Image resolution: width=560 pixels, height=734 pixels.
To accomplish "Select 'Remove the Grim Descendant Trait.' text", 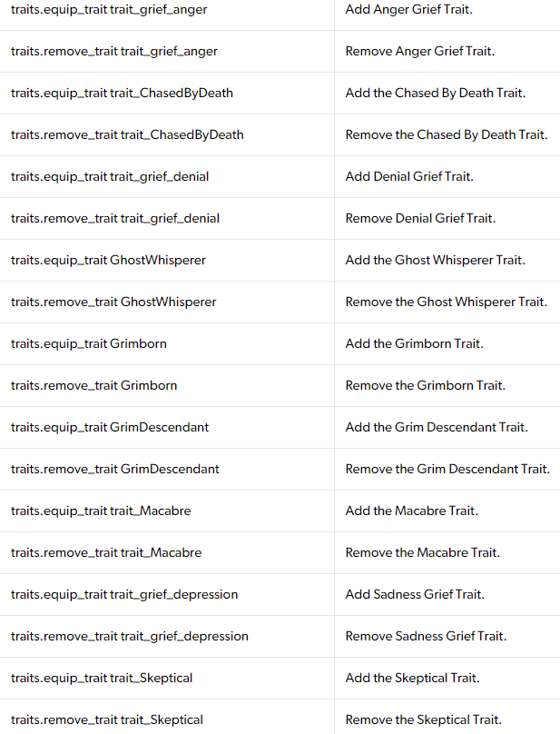I will click(447, 470).
